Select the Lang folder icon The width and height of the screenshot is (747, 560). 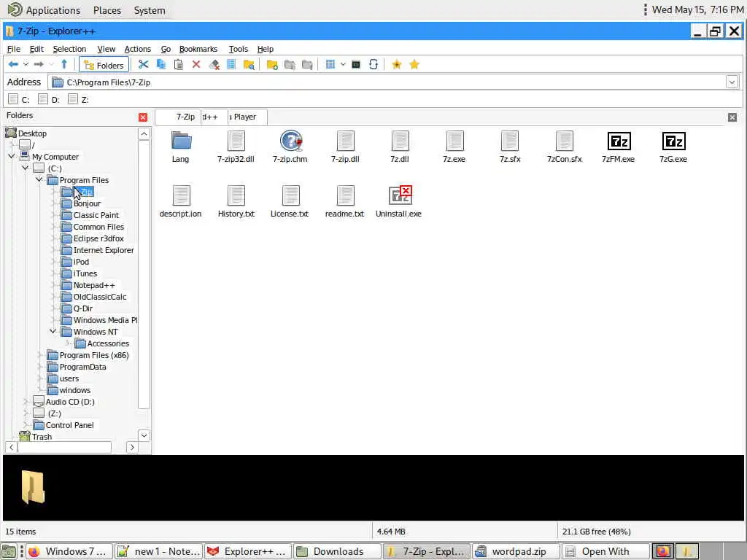click(181, 147)
